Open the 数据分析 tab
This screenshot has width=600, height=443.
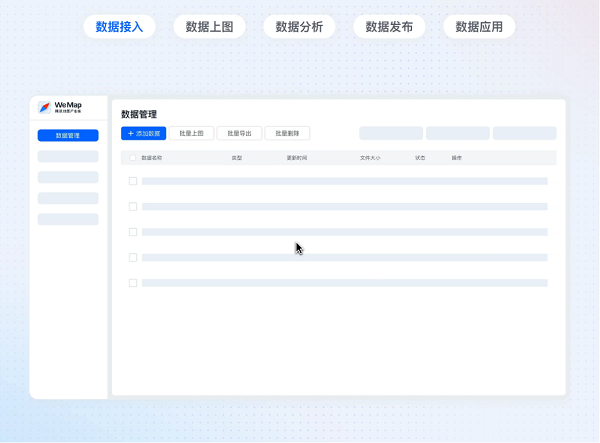[x=299, y=27]
